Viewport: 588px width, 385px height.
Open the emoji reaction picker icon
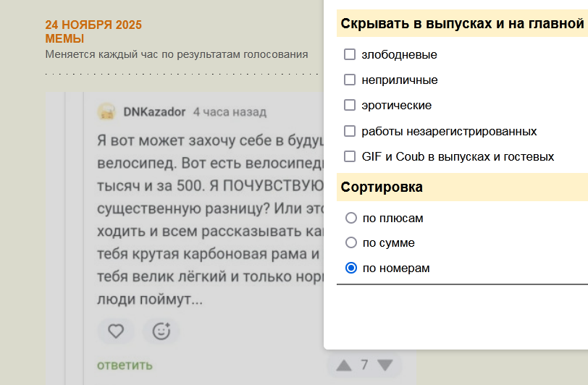tap(161, 331)
